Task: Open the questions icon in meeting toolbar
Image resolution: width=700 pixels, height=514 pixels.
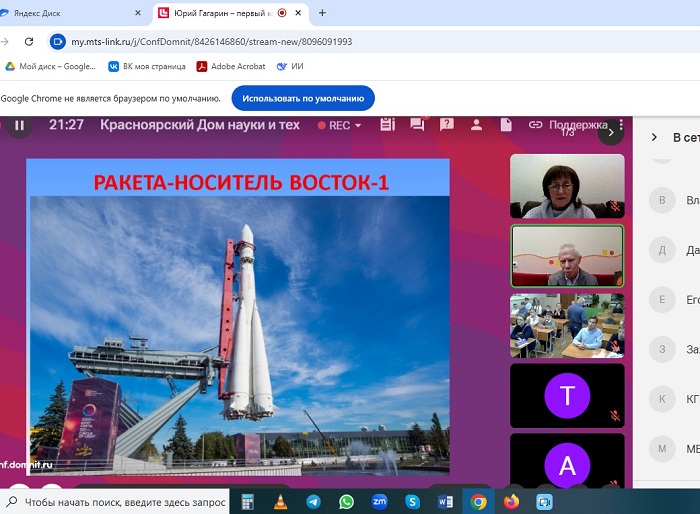Action: pyautogui.click(x=447, y=125)
